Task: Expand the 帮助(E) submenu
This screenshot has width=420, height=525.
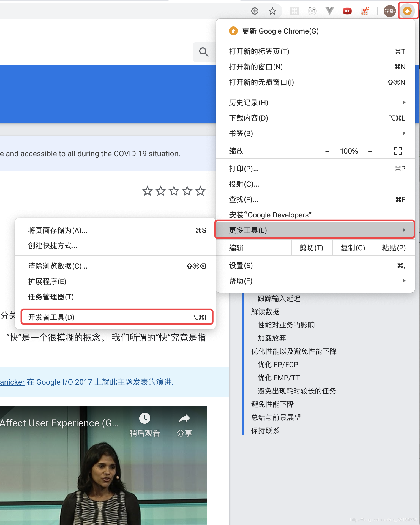Action: coord(315,281)
